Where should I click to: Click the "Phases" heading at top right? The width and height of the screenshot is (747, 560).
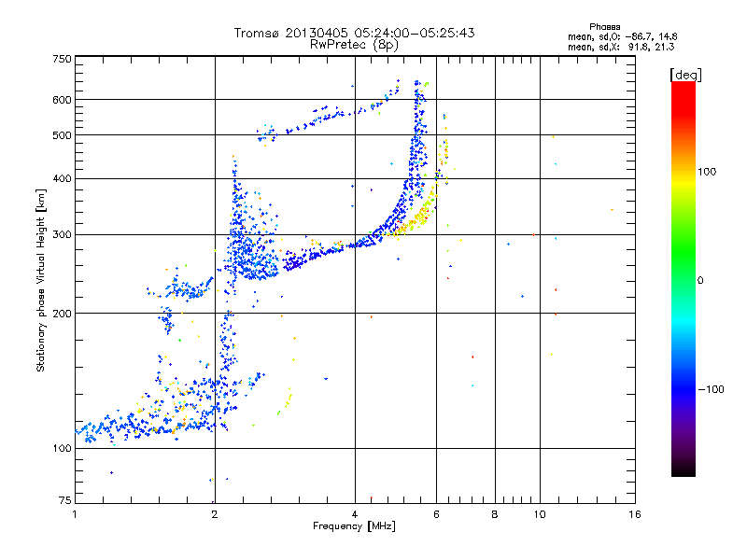click(x=604, y=27)
